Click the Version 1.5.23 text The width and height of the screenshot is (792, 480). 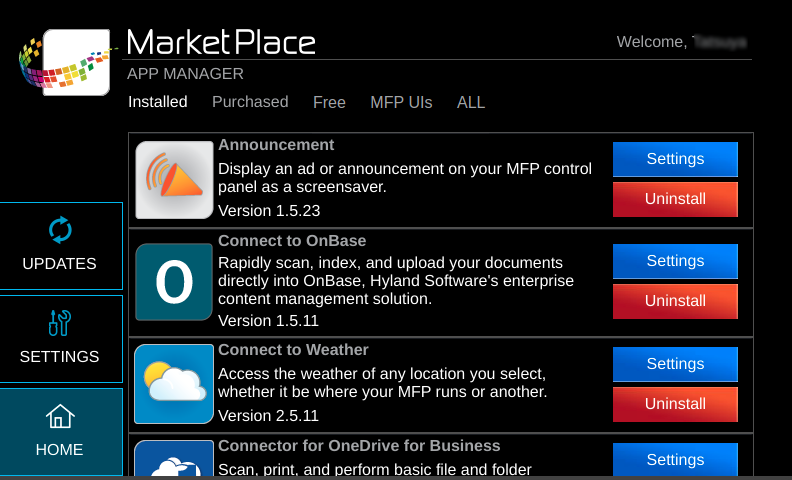point(269,211)
